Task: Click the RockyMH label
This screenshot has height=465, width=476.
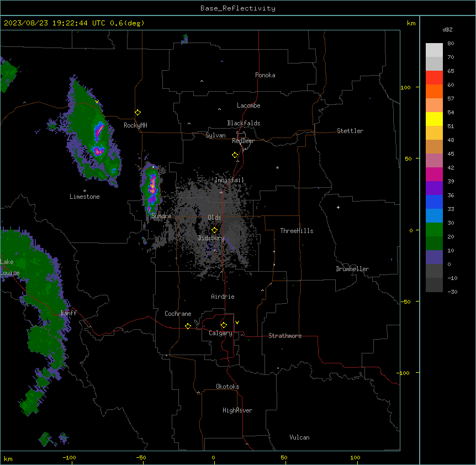Action: [x=135, y=125]
